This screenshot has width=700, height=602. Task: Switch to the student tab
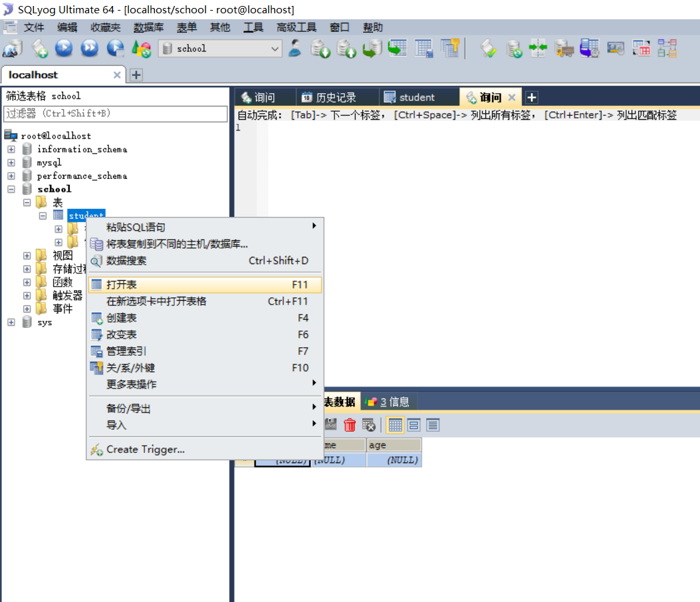(x=417, y=97)
